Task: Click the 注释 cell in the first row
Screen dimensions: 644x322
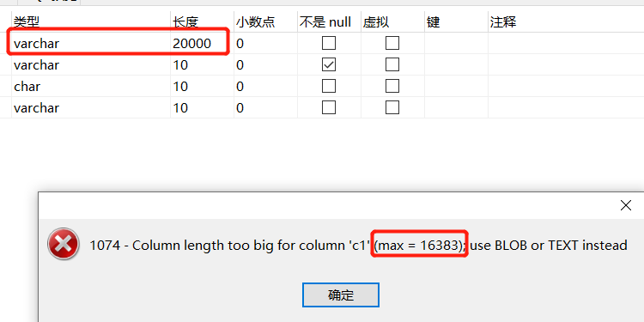Action: 567,43
